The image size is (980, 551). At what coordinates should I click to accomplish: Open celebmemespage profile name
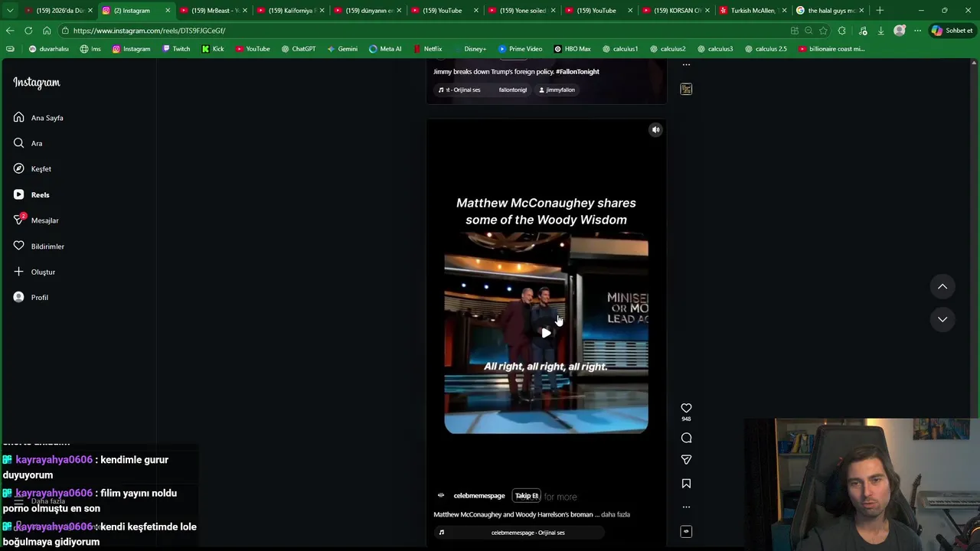(x=479, y=496)
